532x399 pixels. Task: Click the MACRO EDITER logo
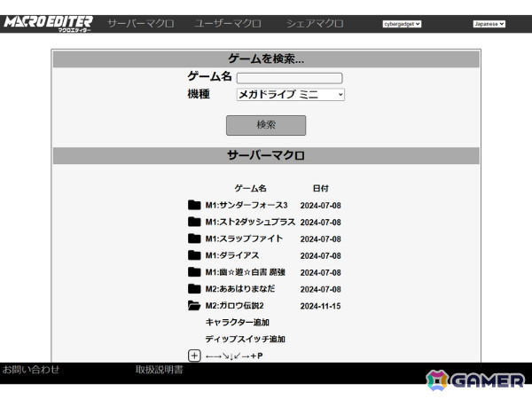click(x=48, y=23)
